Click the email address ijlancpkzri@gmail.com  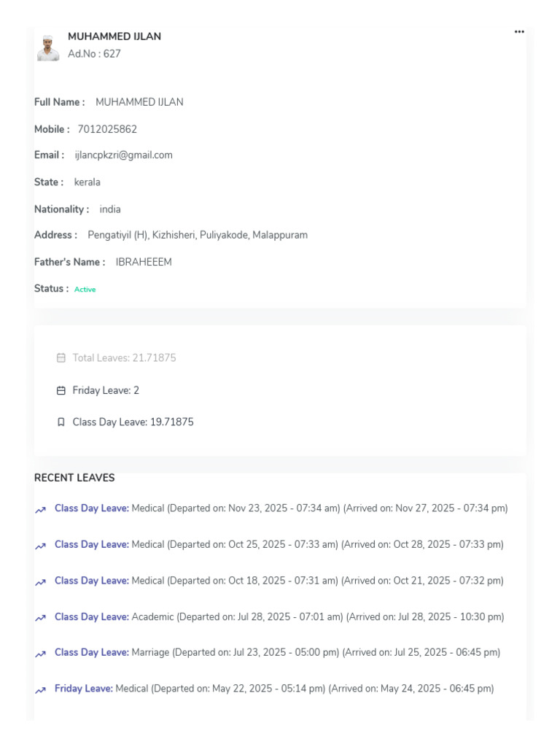124,155
